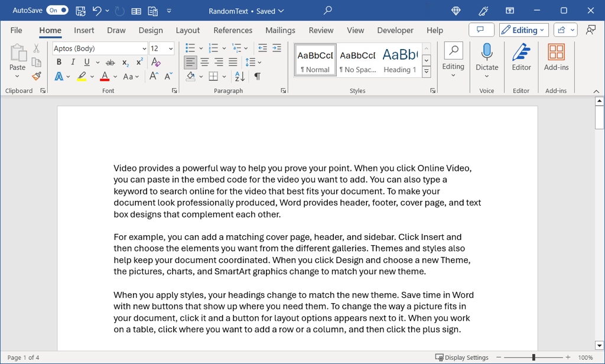
Task: Open the Editing mode dropdown
Action: coord(523,30)
